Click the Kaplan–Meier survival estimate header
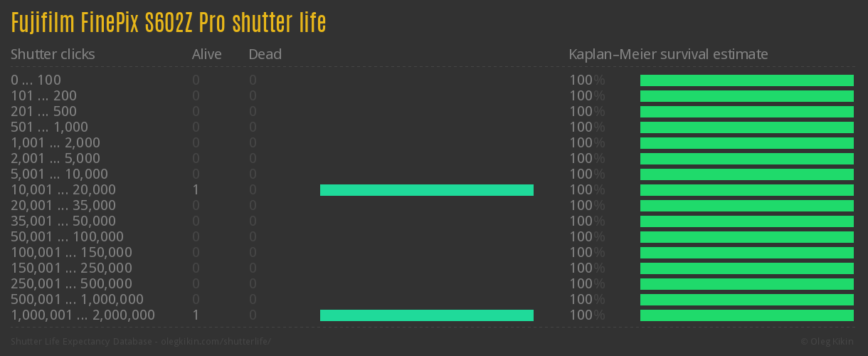868x356 pixels. tap(668, 54)
